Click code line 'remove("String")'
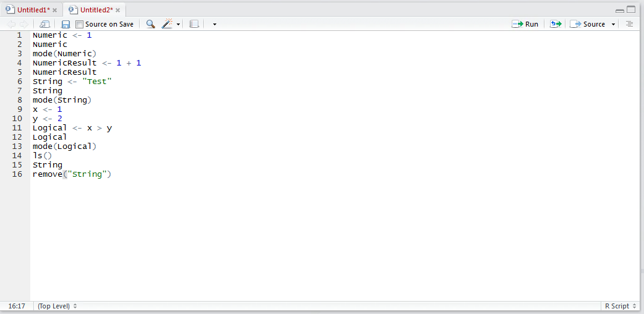 72,174
